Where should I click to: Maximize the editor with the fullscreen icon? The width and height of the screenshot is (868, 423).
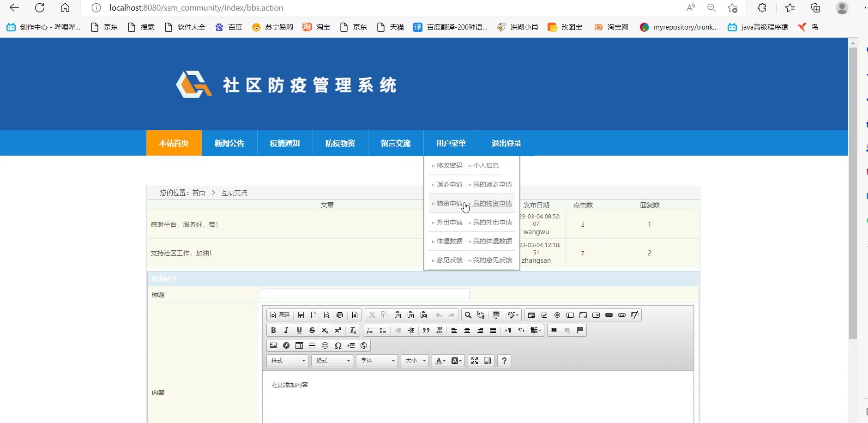coord(475,361)
